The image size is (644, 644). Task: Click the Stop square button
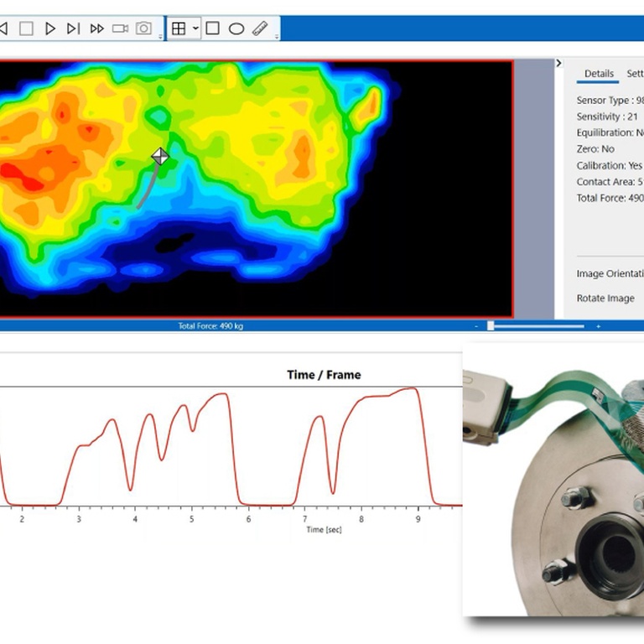click(x=26, y=29)
